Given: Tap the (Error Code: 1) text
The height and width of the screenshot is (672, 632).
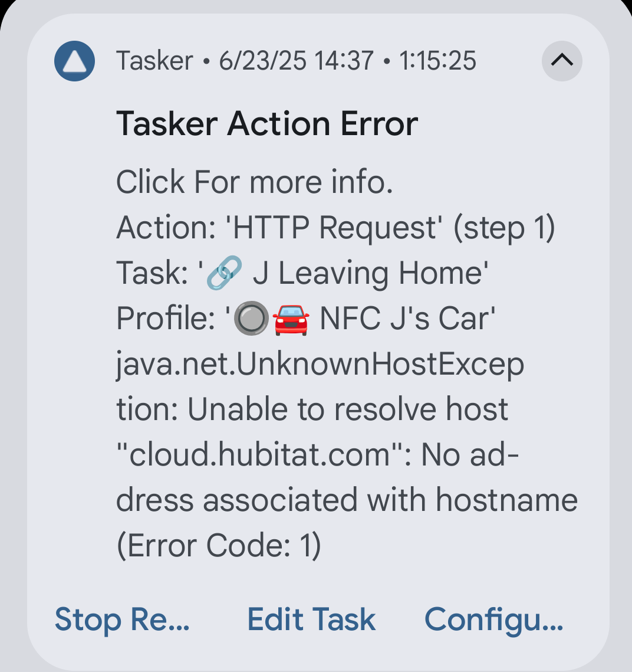Looking at the screenshot, I should [x=219, y=546].
